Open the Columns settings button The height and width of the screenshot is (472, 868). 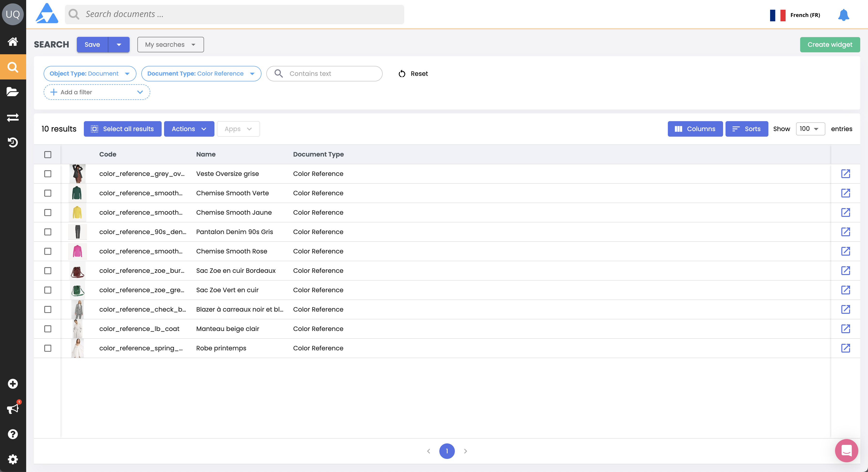[695, 129]
